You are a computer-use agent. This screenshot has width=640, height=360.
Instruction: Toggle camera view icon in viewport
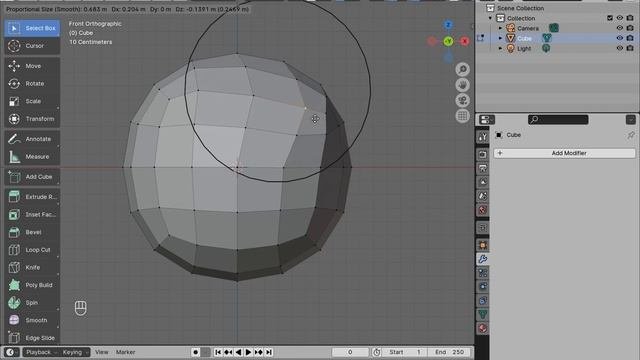pyautogui.click(x=462, y=100)
